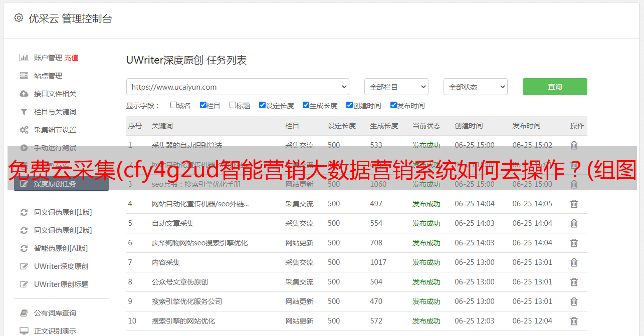This screenshot has height=336, width=644.
Task: Click the 公有词库查询 sidebar entry
Action: click(x=55, y=313)
